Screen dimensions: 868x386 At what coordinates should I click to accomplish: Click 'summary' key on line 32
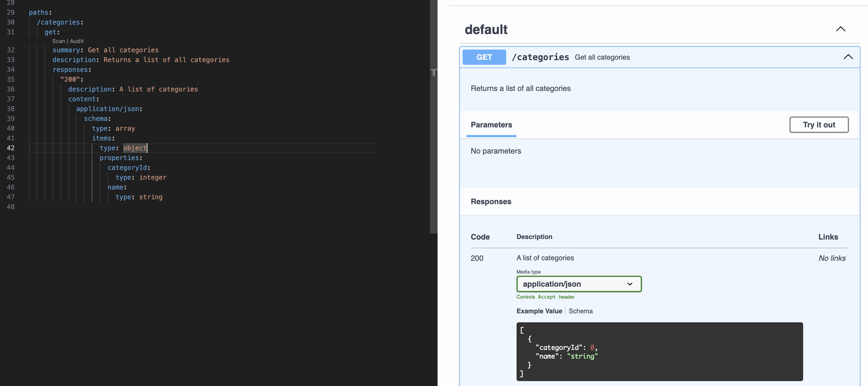point(66,50)
